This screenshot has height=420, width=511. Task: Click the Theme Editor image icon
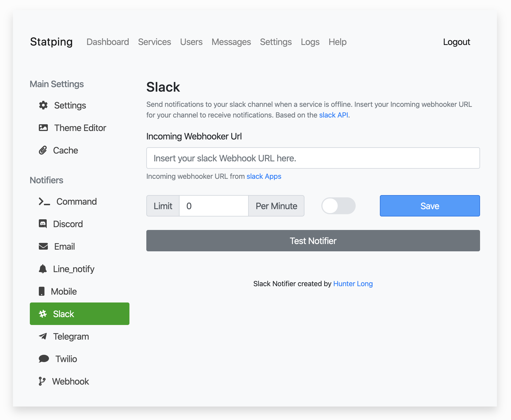point(43,128)
